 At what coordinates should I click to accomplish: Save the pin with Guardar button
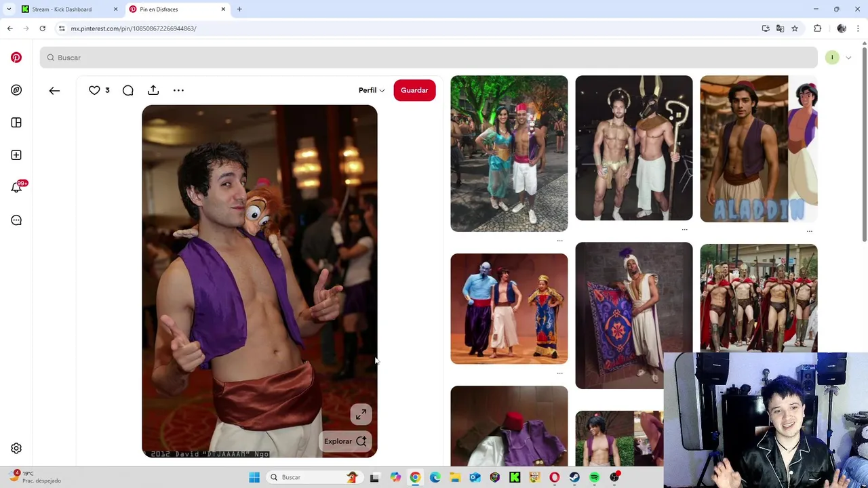click(414, 90)
